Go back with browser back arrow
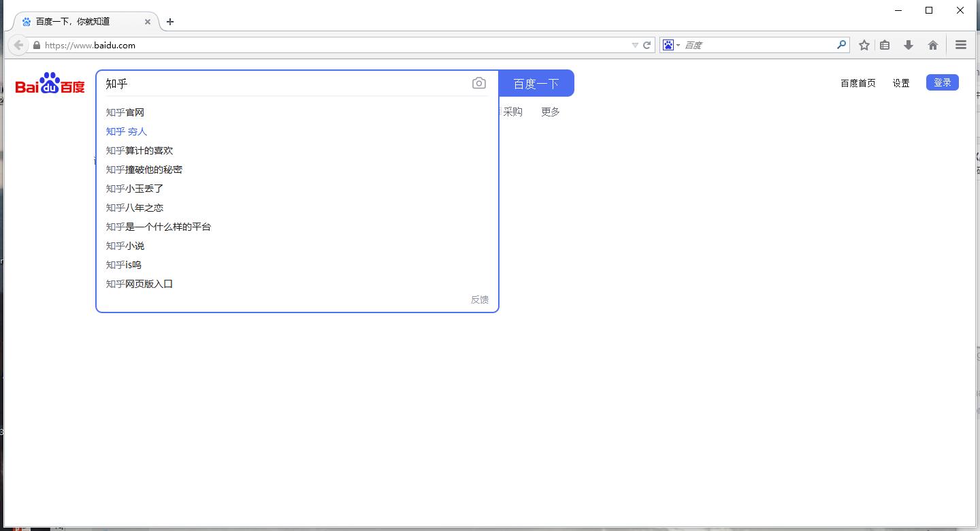Image resolution: width=980 pixels, height=531 pixels. point(18,45)
